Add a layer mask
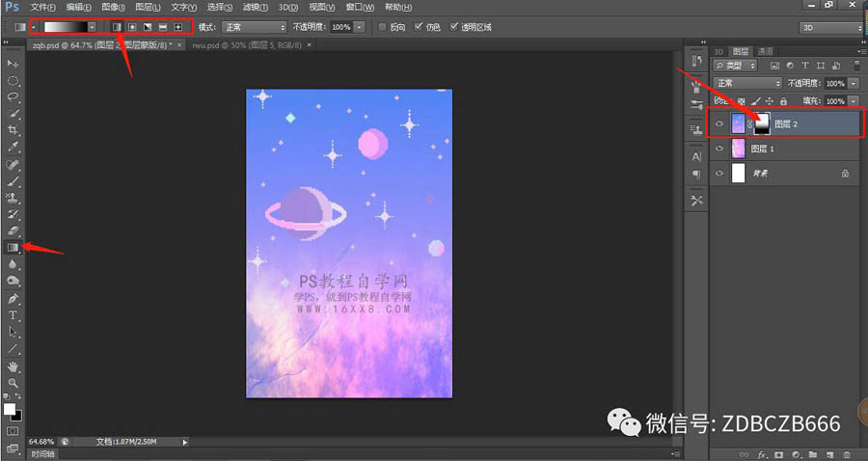Screen dimensions: 868x461 coord(779,455)
